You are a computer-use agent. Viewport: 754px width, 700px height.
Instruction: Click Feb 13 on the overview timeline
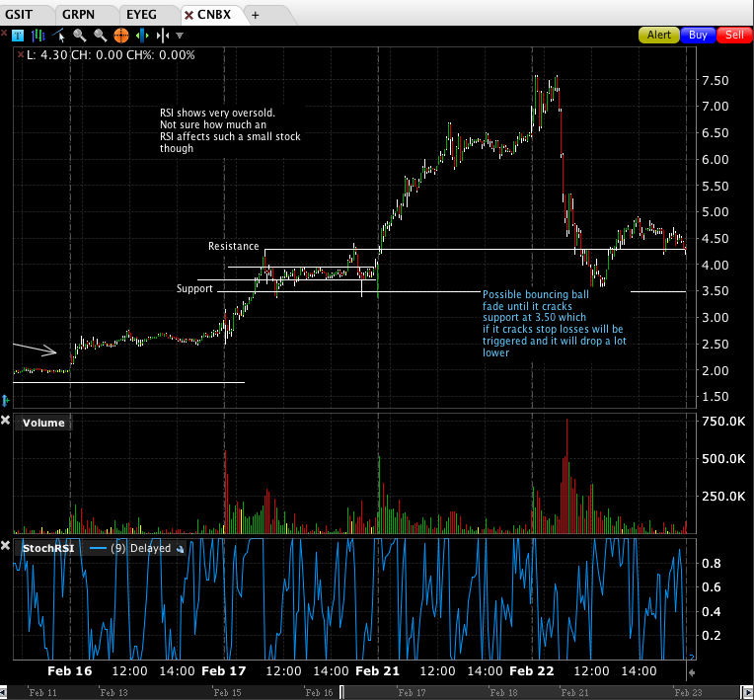click(x=113, y=693)
